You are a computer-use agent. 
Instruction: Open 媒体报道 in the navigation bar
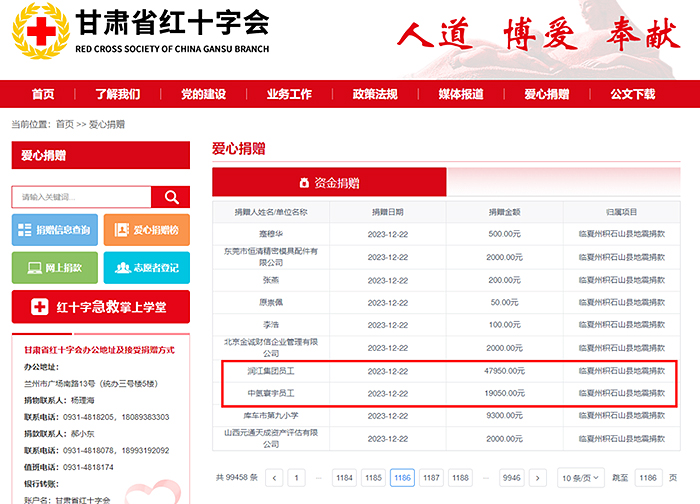461,94
